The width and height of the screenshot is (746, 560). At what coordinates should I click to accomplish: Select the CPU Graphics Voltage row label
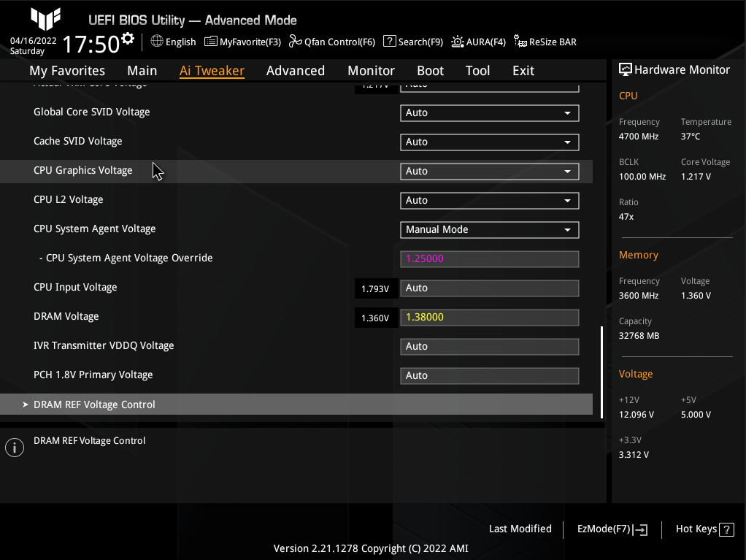pyautogui.click(x=82, y=170)
